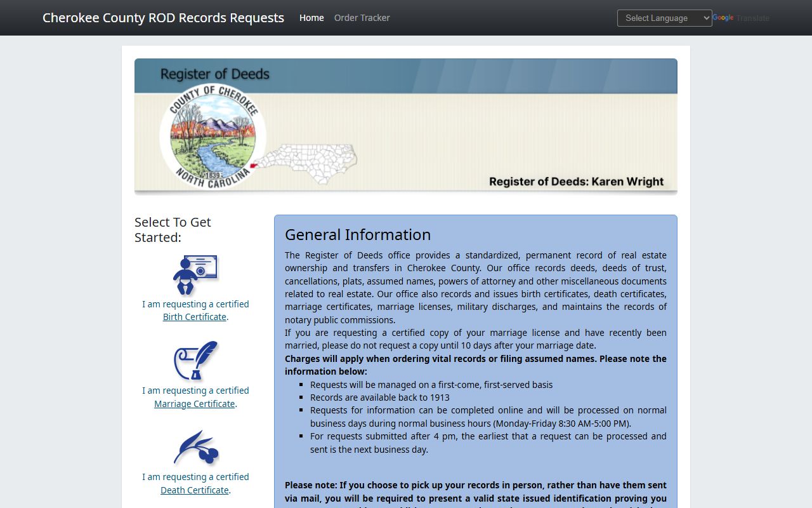Open the Marriage Certificate link

195,404
